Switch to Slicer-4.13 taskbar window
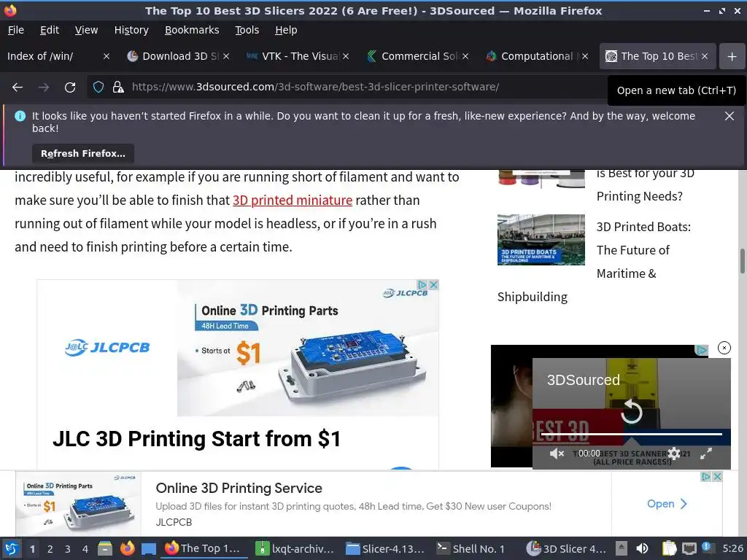Image resolution: width=747 pixels, height=560 pixels. (385, 548)
